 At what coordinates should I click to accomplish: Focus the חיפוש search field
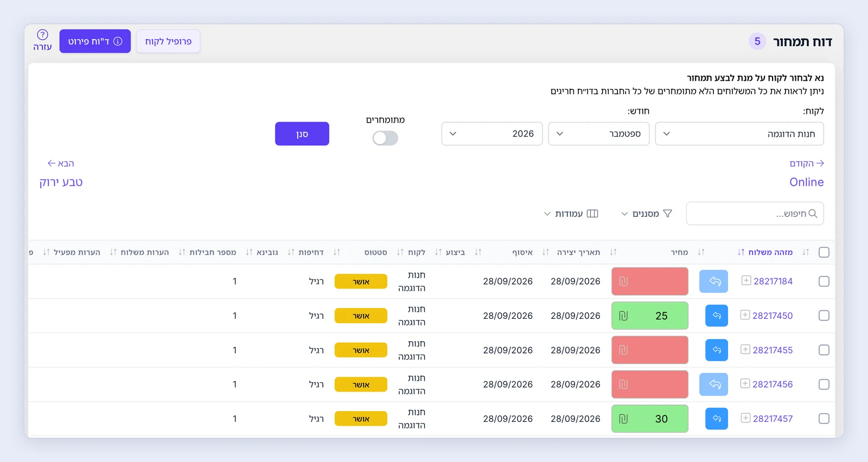click(x=755, y=214)
